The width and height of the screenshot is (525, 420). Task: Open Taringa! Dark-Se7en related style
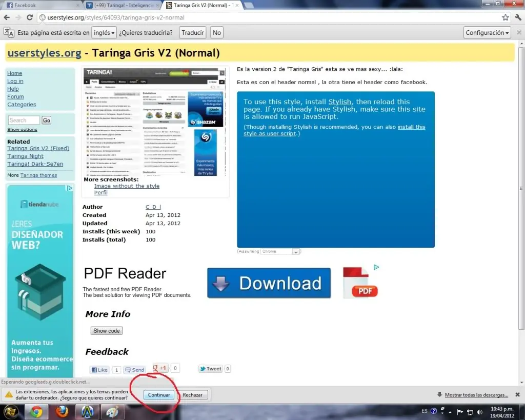click(x=35, y=164)
